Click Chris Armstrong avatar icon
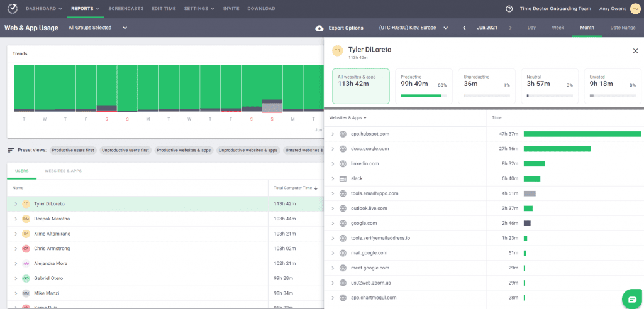This screenshot has width=644, height=309. (26, 249)
